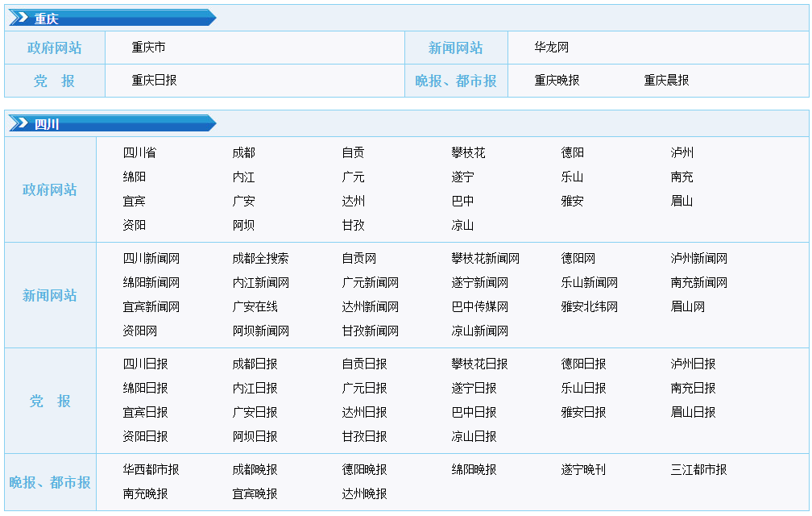The image size is (812, 516).
Task: Visit the 重庆晨报 link
Action: point(666,81)
